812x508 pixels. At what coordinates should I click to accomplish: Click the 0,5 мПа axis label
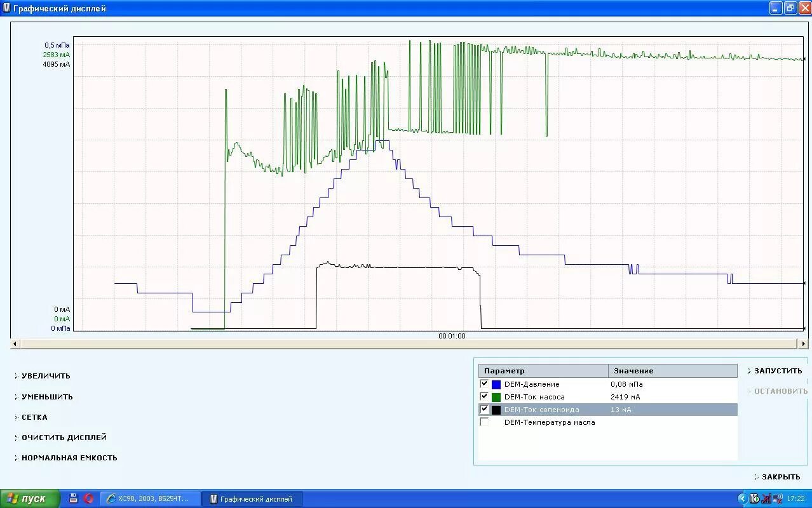pos(57,45)
